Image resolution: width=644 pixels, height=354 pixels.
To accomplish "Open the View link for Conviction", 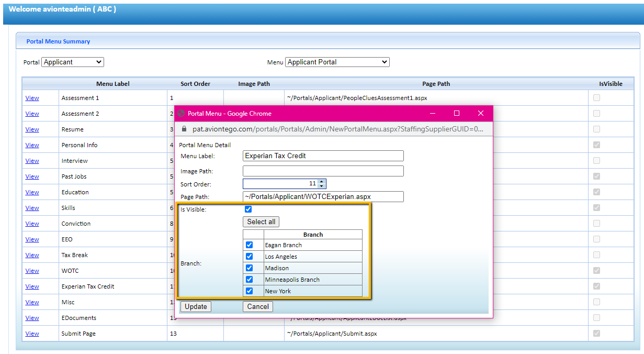I will [32, 224].
